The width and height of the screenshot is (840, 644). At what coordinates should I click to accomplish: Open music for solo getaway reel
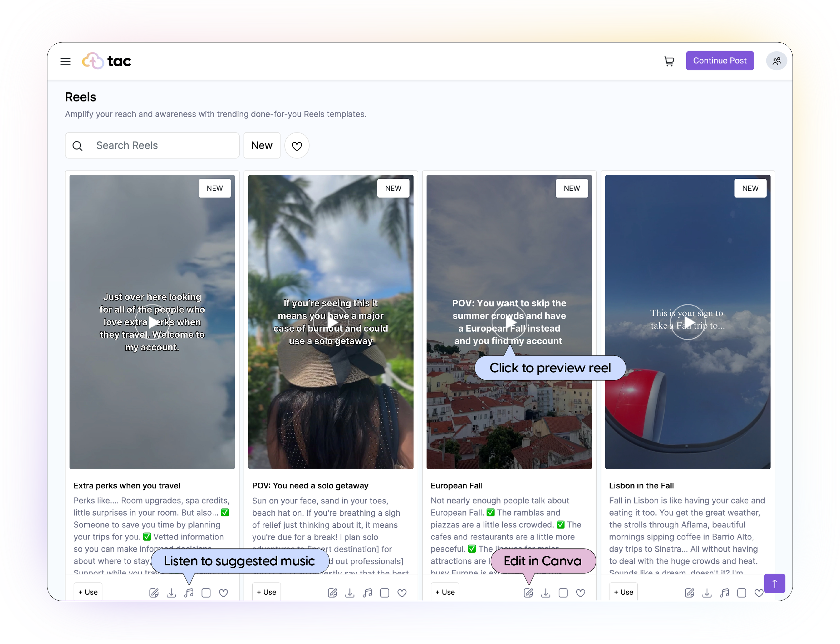coord(367,593)
